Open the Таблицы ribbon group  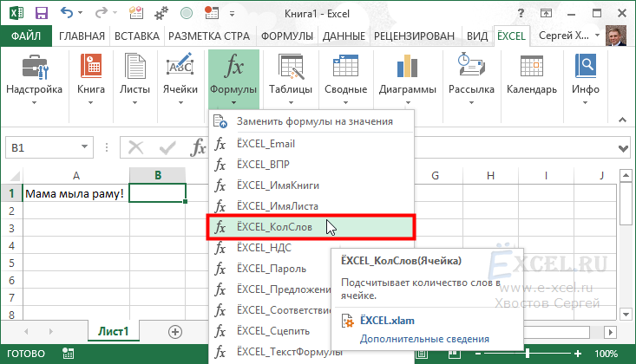click(x=291, y=80)
